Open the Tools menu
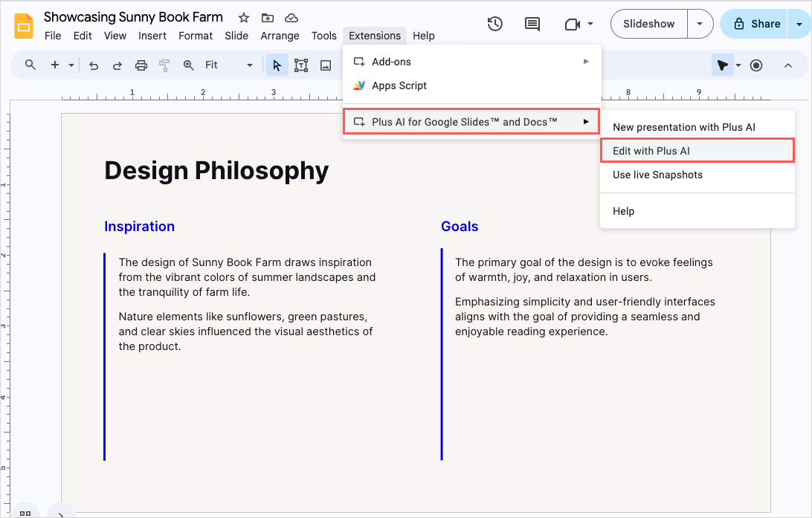 coord(324,36)
